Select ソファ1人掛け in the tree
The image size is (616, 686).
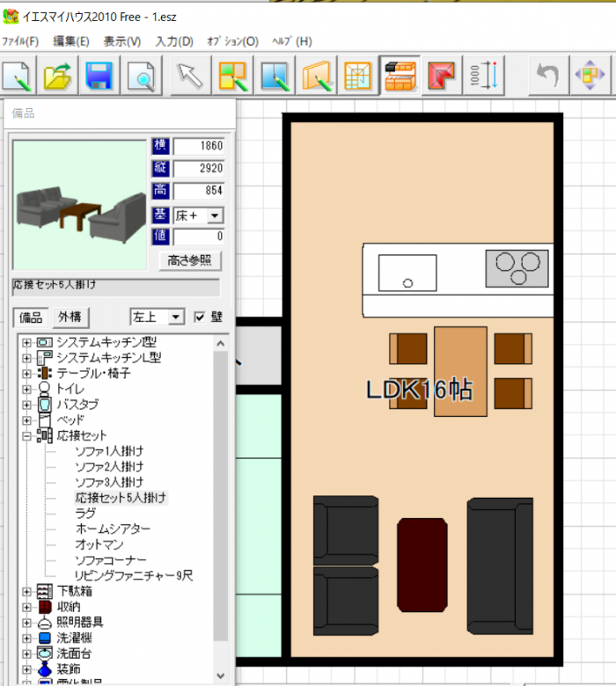(109, 451)
